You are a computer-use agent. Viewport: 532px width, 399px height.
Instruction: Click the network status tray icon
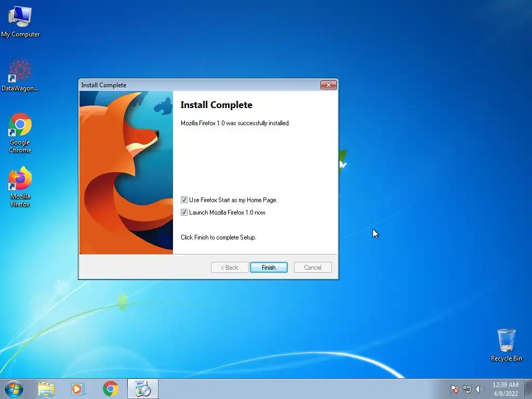pos(467,389)
